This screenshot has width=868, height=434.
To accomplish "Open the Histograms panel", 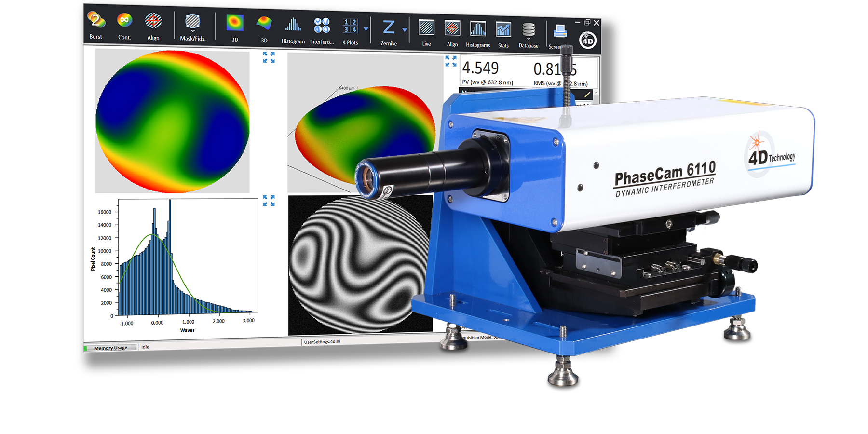I will coord(478,34).
